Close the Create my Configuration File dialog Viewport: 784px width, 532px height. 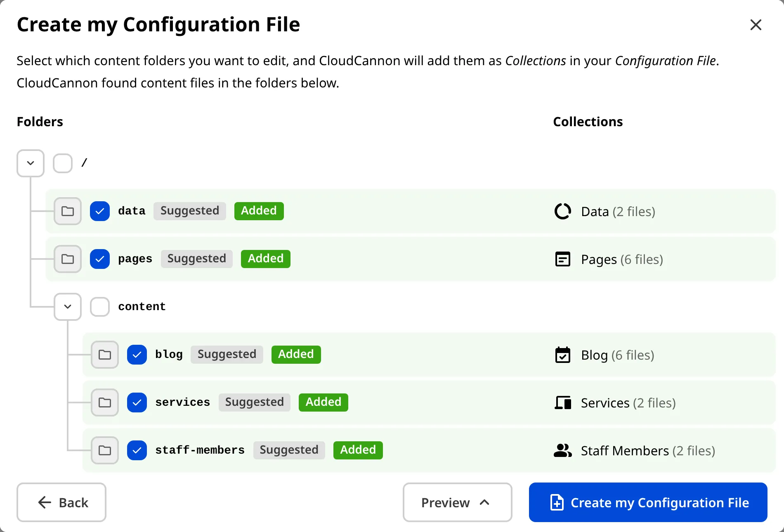coord(756,25)
